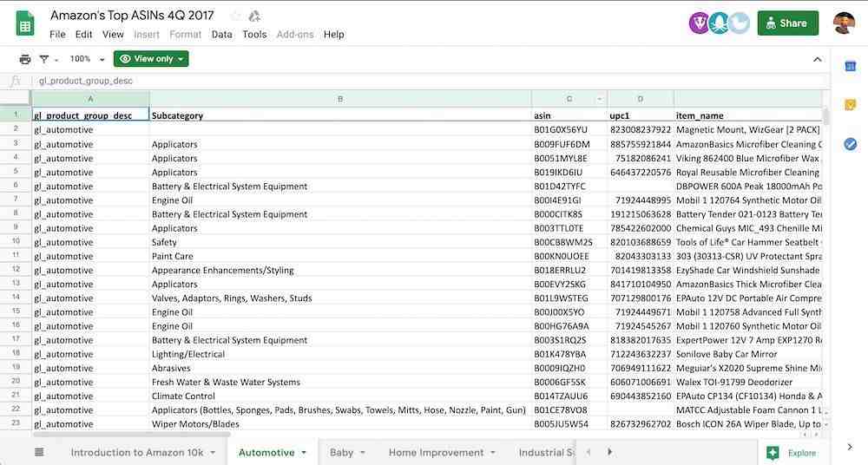
Task: Open the Google Sheets home icon
Action: (25, 23)
